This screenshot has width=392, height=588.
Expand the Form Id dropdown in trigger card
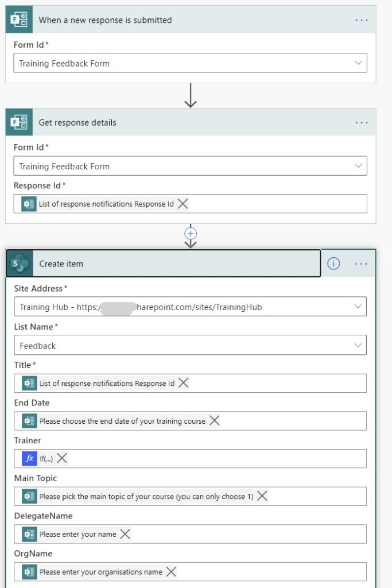pos(358,63)
